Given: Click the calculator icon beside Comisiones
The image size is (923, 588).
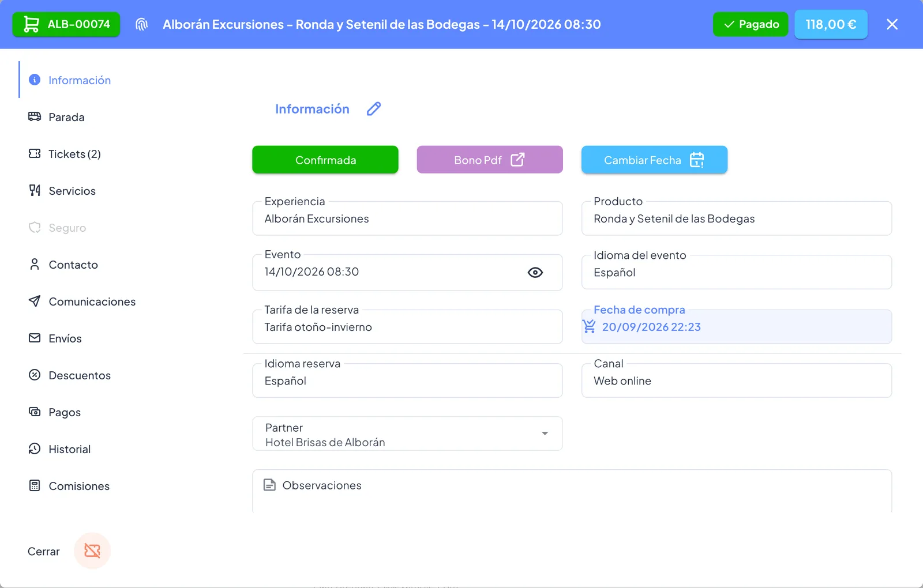Looking at the screenshot, I should click(x=35, y=485).
